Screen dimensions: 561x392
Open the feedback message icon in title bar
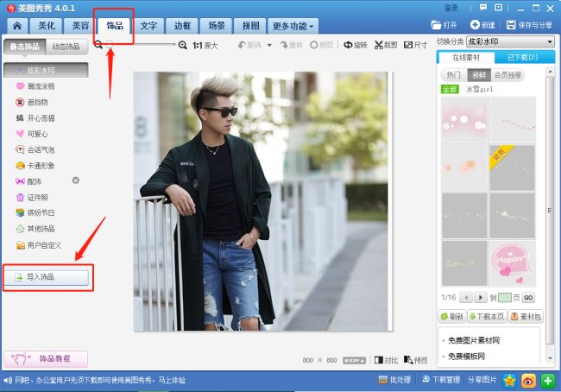tap(483, 8)
